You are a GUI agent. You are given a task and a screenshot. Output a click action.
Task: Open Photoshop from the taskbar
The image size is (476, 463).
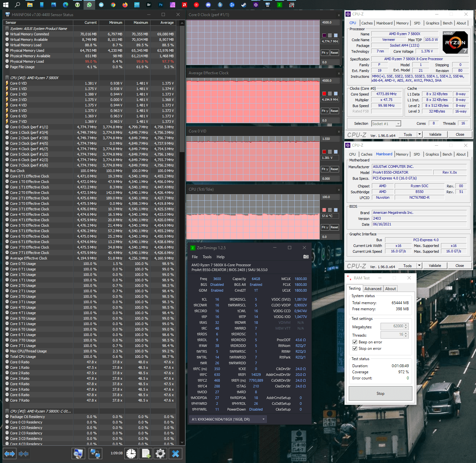coord(161,5)
